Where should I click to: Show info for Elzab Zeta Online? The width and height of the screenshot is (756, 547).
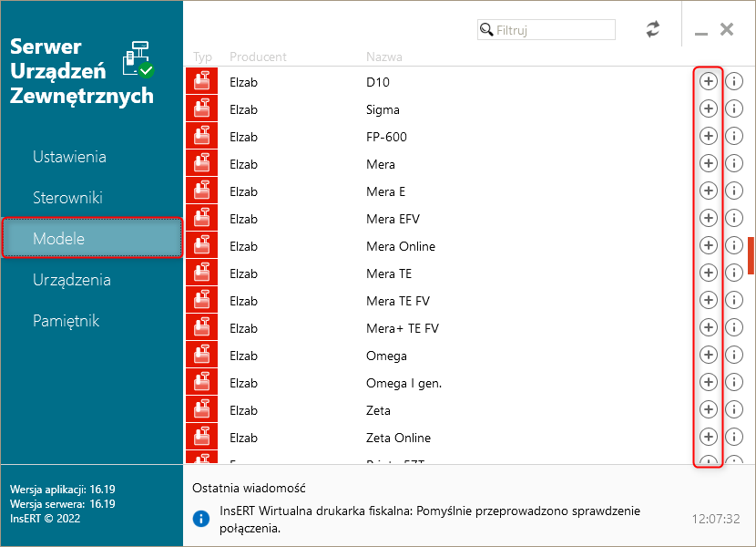[734, 437]
